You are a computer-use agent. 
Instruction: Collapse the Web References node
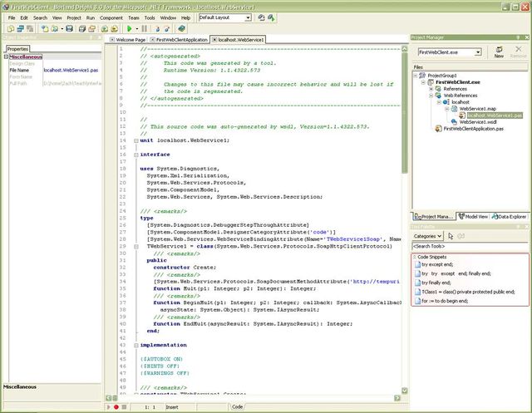431,96
